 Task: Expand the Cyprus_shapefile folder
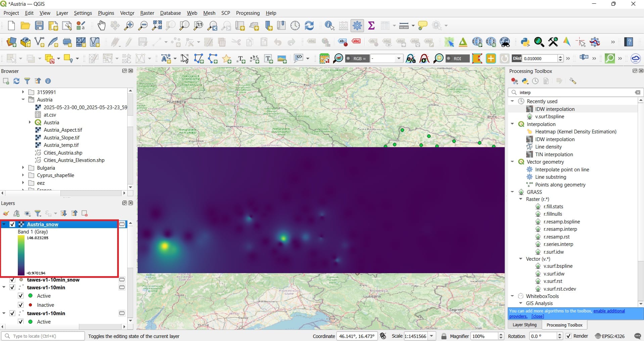[x=23, y=175]
